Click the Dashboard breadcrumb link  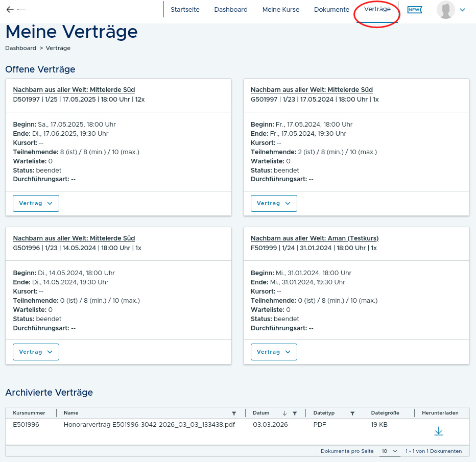point(20,48)
